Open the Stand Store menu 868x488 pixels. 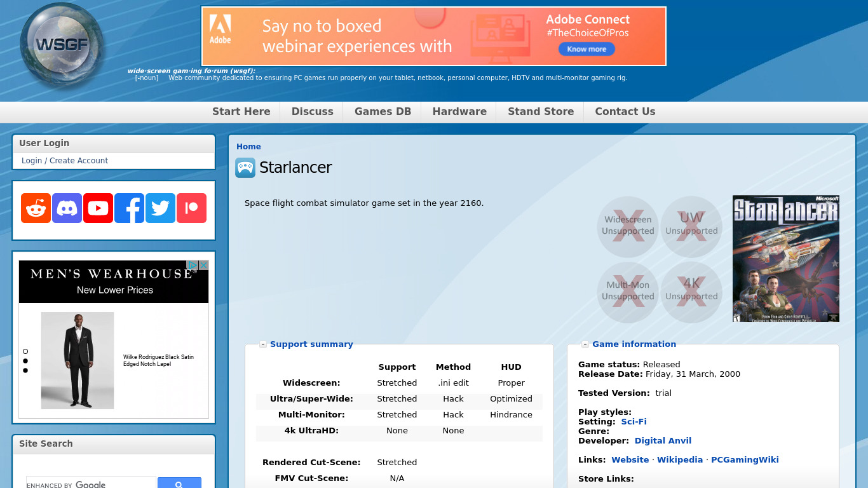click(541, 112)
